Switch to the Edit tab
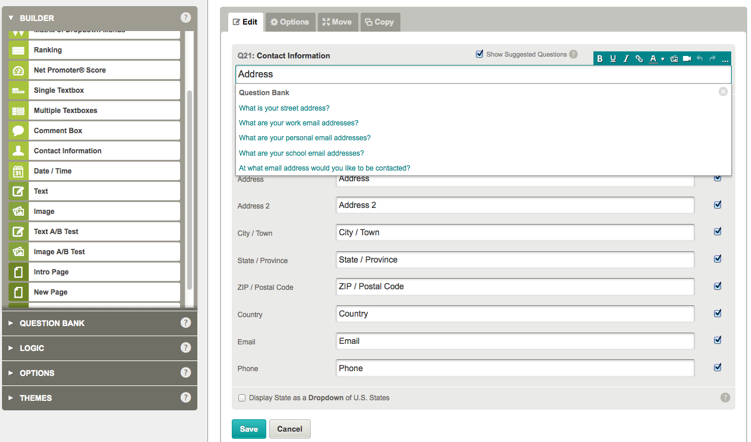 [x=245, y=22]
